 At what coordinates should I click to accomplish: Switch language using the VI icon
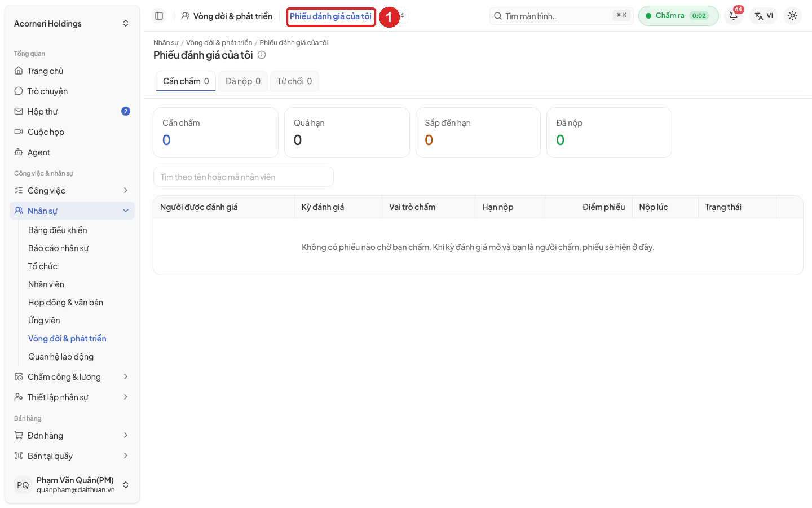click(x=764, y=16)
